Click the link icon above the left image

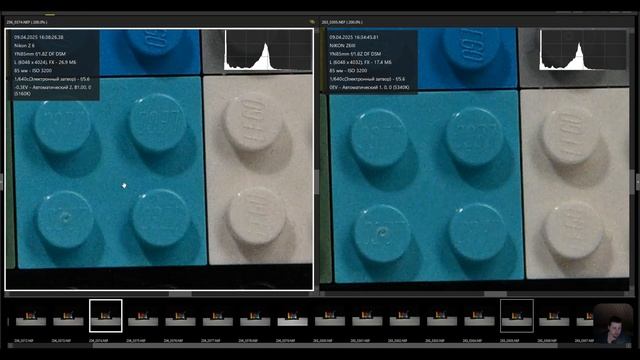coord(312,22)
